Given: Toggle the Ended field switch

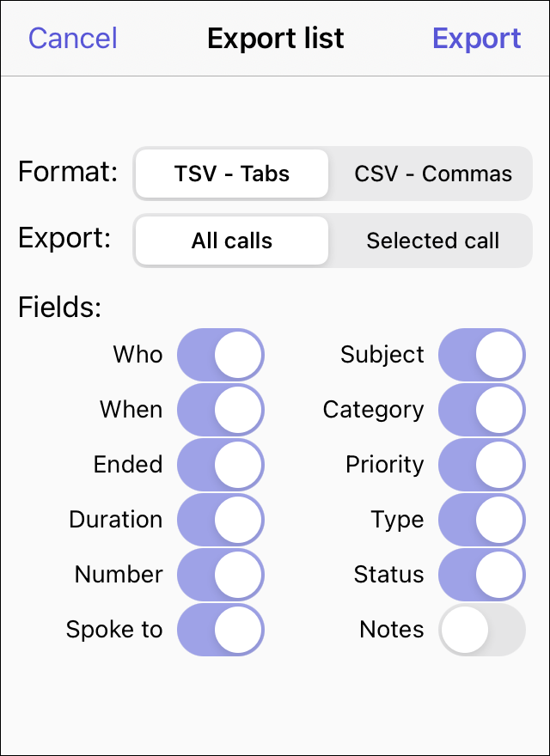Looking at the screenshot, I should (x=221, y=465).
